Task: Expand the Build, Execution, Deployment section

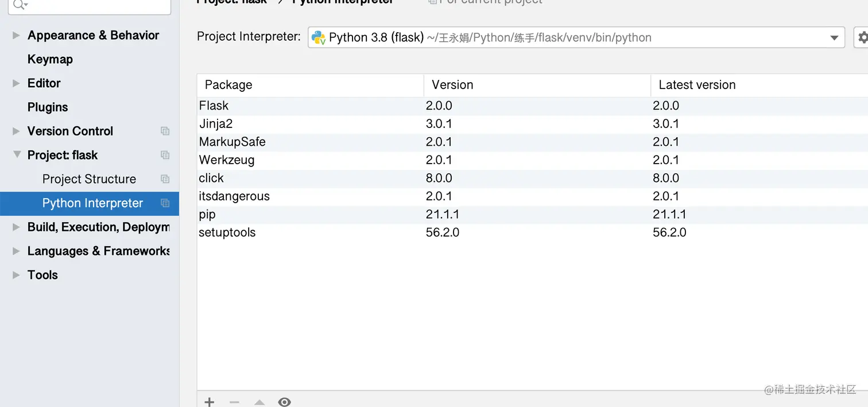Action: click(16, 227)
